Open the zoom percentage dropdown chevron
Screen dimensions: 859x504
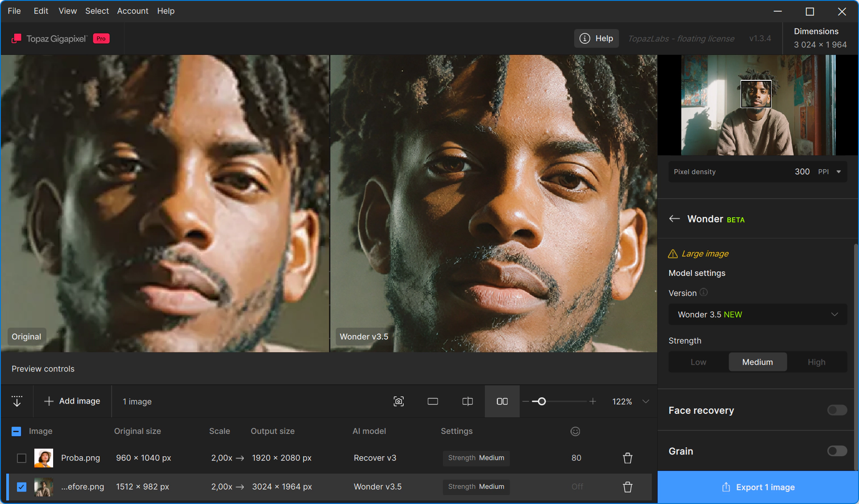click(646, 401)
